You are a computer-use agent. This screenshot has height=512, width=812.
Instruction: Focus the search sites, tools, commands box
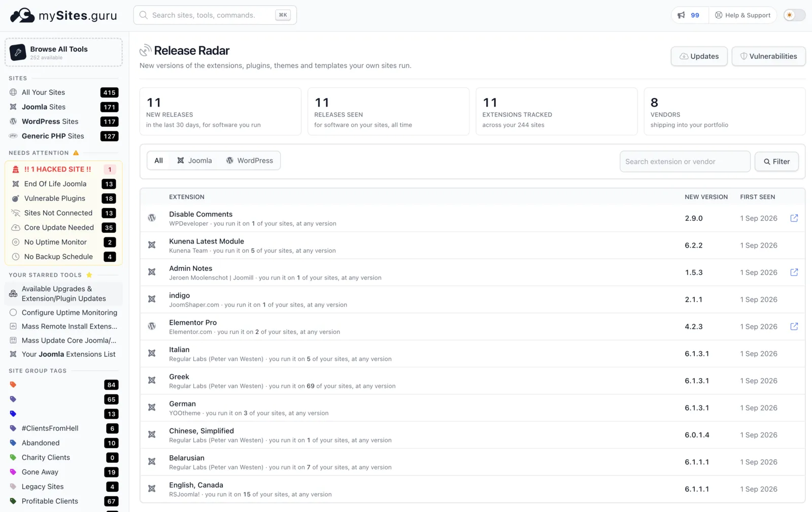[215, 15]
